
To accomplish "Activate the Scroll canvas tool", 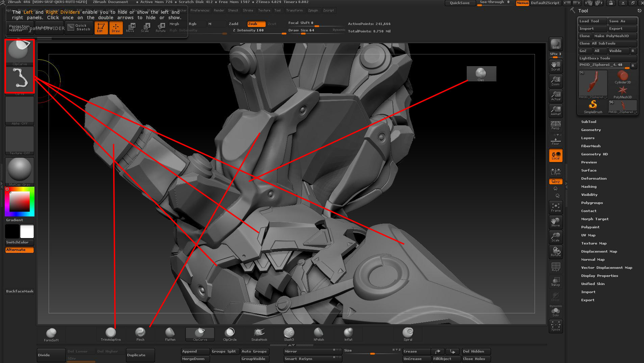I will [x=556, y=66].
